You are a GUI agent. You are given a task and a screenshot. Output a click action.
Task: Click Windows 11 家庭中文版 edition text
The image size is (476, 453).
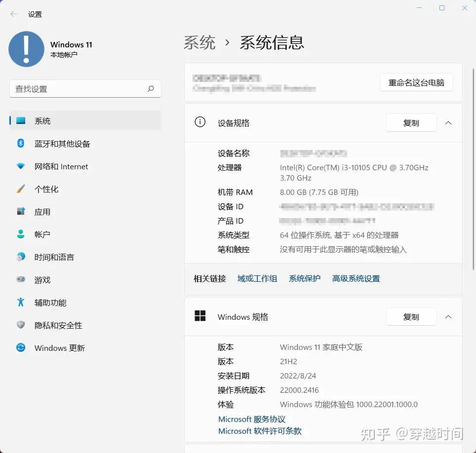(x=321, y=347)
